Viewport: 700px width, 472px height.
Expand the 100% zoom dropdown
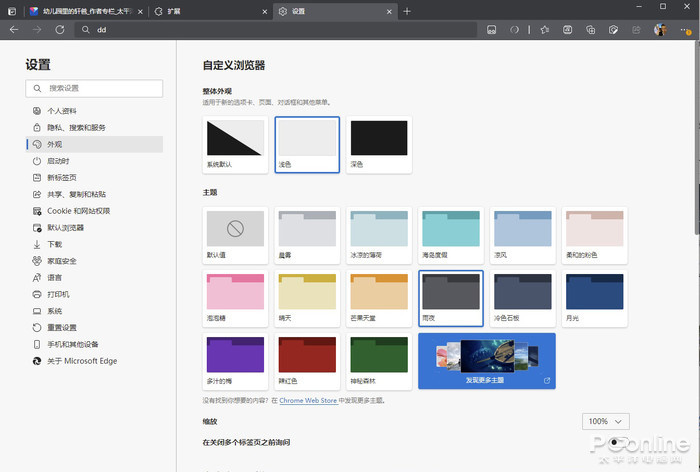tap(606, 421)
